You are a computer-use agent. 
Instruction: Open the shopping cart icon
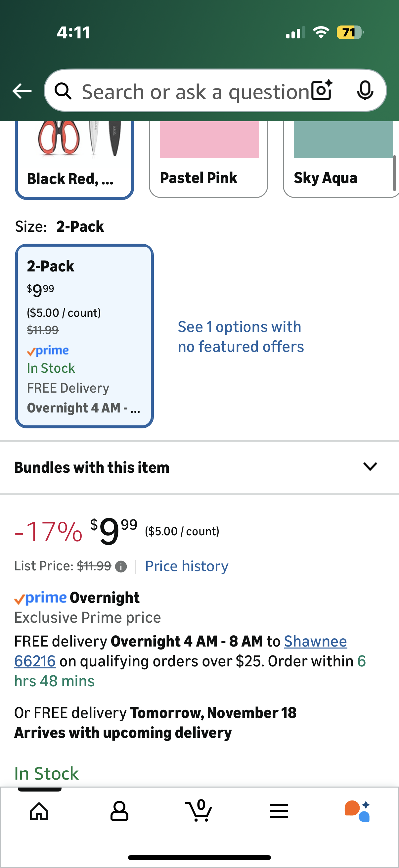pyautogui.click(x=199, y=810)
